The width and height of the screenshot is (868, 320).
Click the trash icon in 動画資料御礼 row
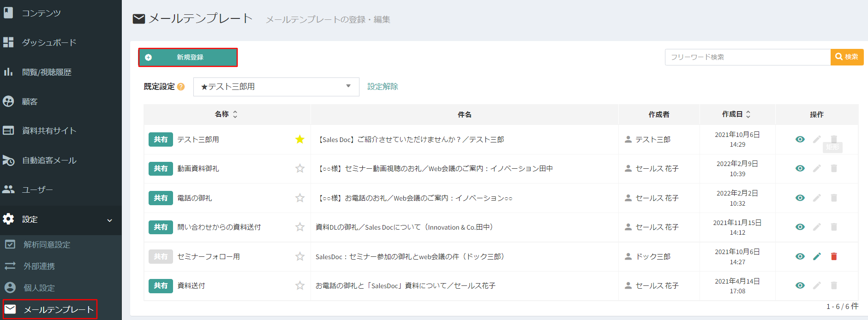pos(834,168)
